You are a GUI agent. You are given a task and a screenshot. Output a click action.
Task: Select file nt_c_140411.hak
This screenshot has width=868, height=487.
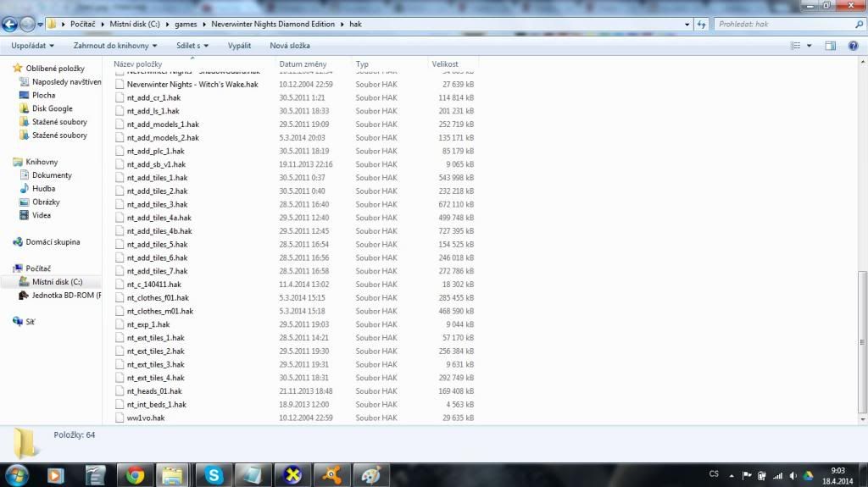pos(154,285)
